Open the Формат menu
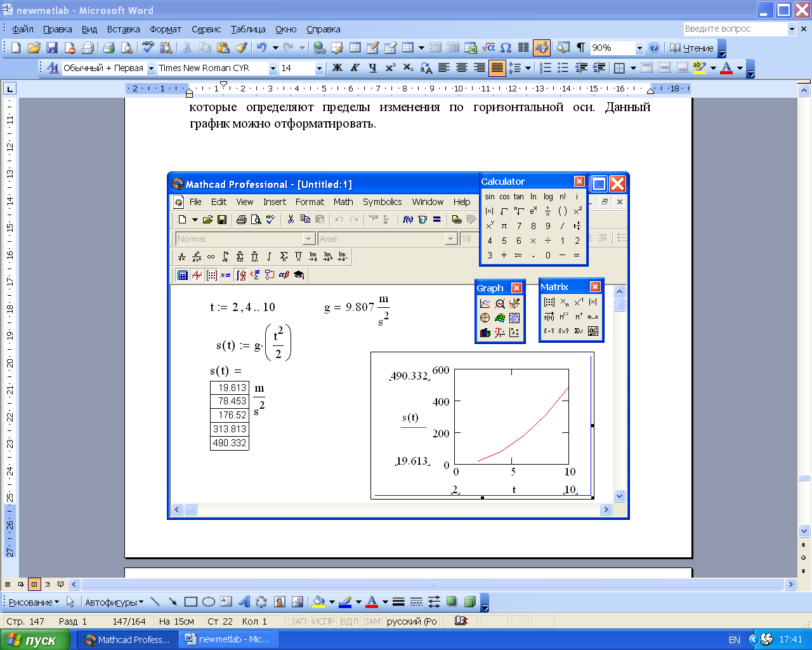Screen dimensions: 812x650 tap(166, 29)
